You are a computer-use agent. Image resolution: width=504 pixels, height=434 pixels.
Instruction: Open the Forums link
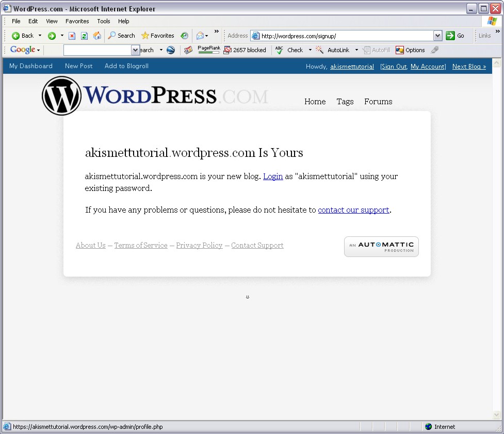click(x=378, y=102)
